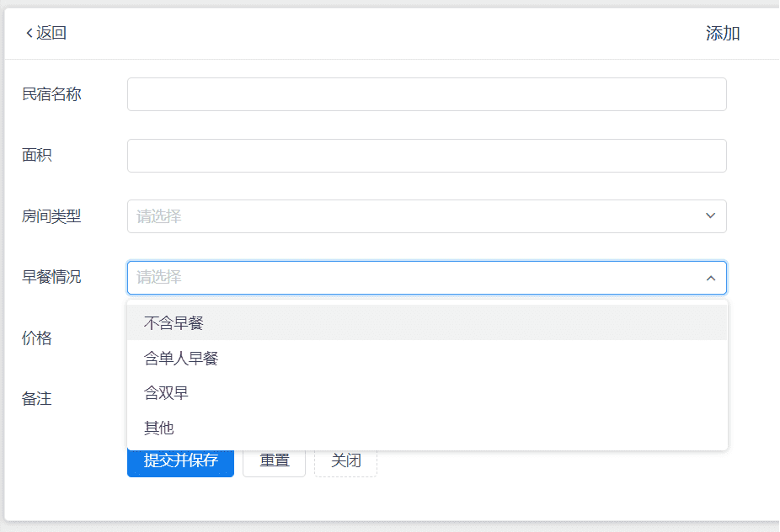
Task: Open the 房间类型 select box
Action: [x=413, y=216]
